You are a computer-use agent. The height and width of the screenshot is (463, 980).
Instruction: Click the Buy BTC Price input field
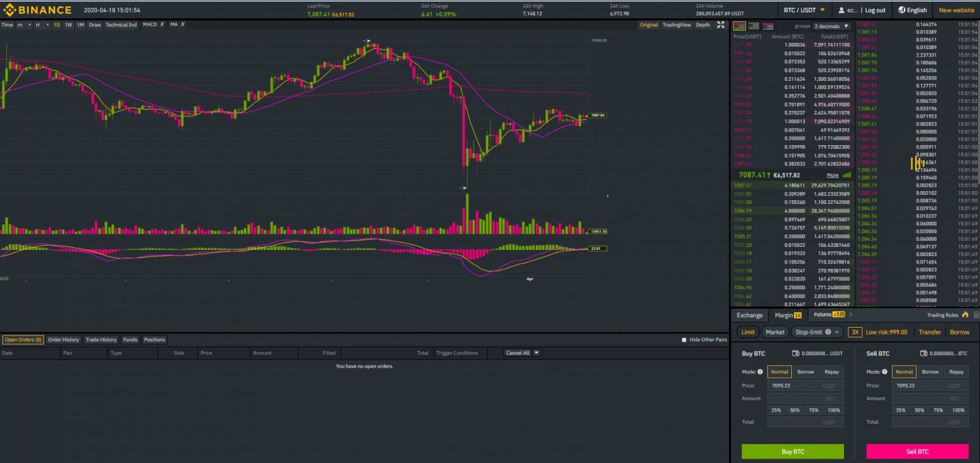pos(805,386)
